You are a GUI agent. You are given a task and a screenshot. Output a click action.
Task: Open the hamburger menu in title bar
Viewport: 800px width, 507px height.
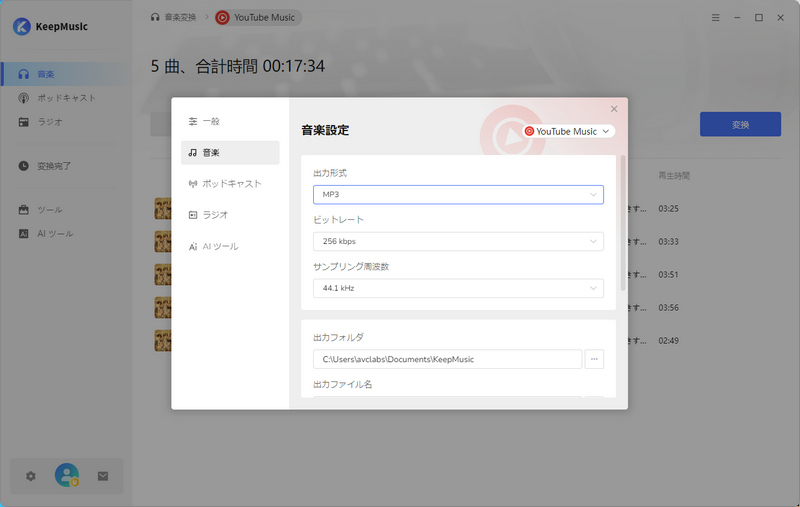(x=716, y=17)
